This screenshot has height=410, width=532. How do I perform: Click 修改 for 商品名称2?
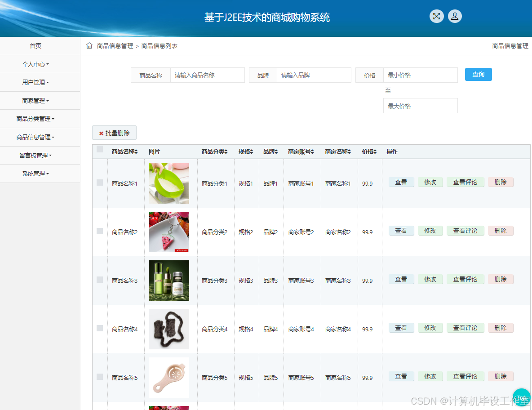pos(430,231)
